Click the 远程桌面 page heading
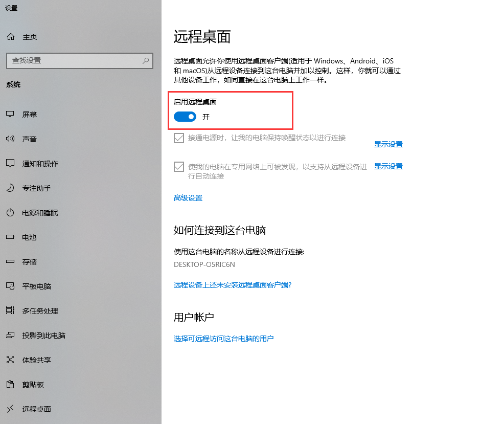This screenshot has width=504, height=424. point(202,36)
